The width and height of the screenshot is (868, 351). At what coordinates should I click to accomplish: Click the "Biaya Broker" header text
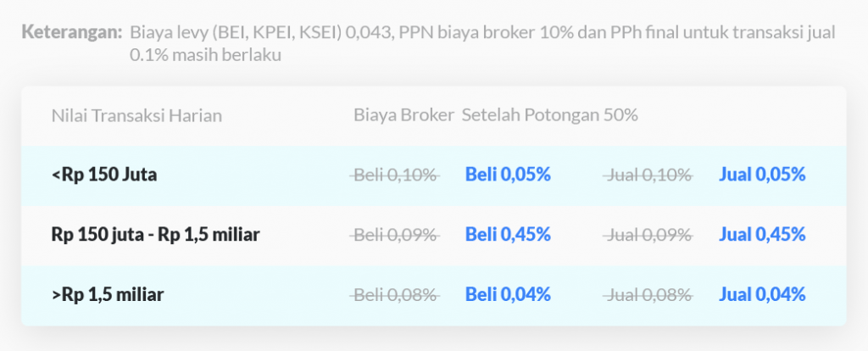(x=403, y=115)
